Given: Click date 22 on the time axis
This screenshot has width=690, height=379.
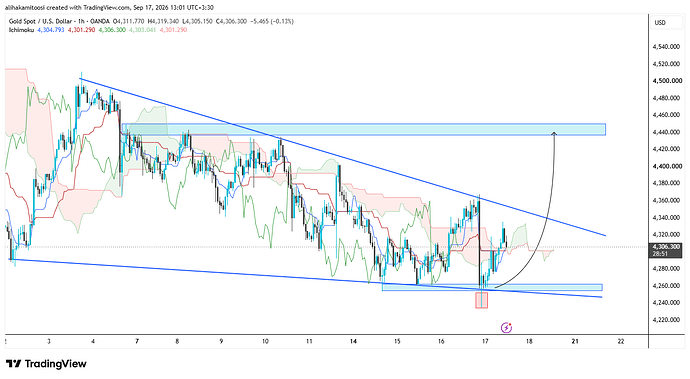Looking at the screenshot, I should 620,341.
